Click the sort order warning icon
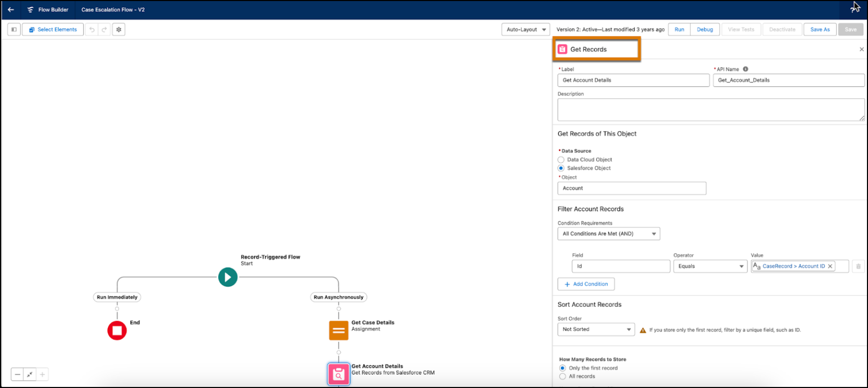The height and width of the screenshot is (388, 868). point(643,330)
